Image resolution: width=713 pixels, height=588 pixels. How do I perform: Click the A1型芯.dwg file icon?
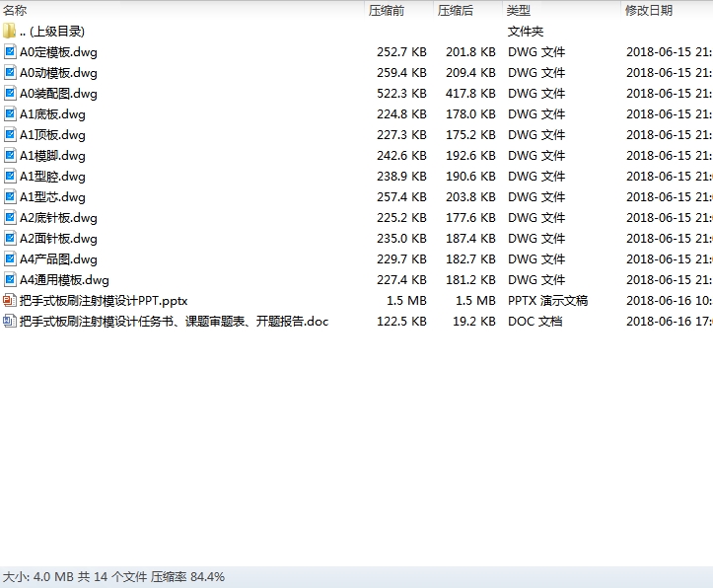point(10,197)
